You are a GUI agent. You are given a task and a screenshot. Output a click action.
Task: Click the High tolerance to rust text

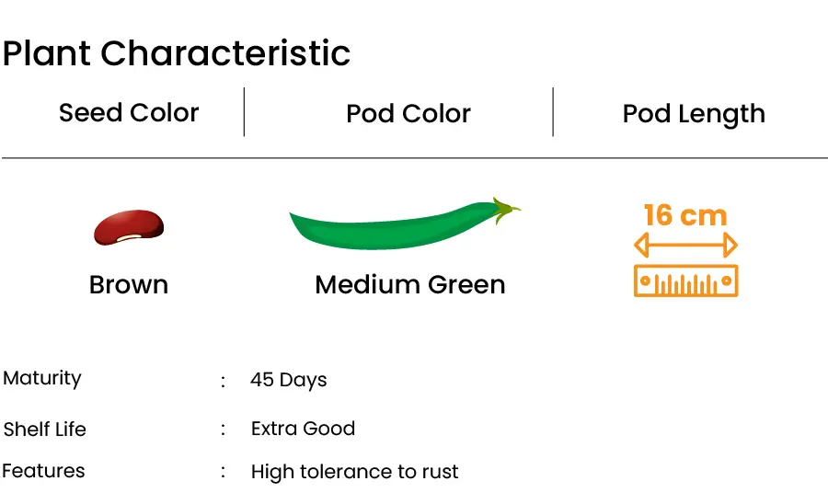[355, 472]
